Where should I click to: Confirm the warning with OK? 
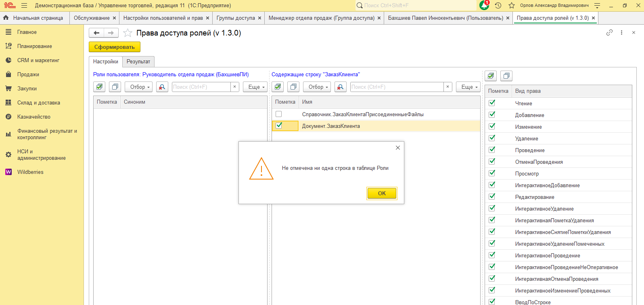pyautogui.click(x=382, y=193)
